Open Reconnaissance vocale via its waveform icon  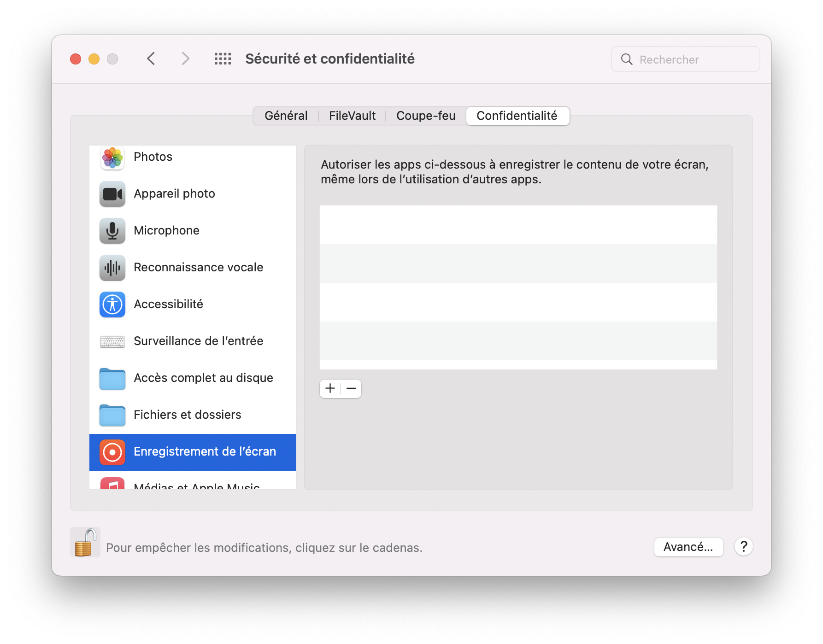(112, 268)
